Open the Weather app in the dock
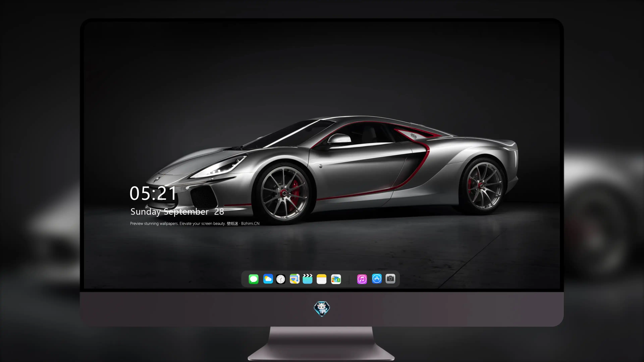 pyautogui.click(x=268, y=279)
